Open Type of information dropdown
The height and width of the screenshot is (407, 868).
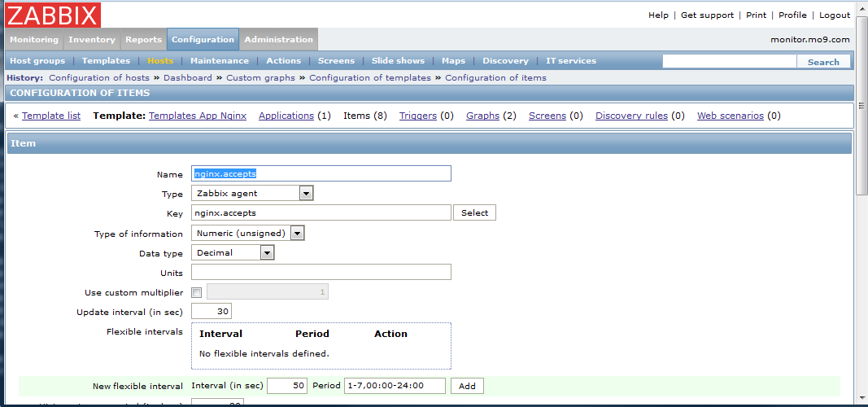point(247,233)
